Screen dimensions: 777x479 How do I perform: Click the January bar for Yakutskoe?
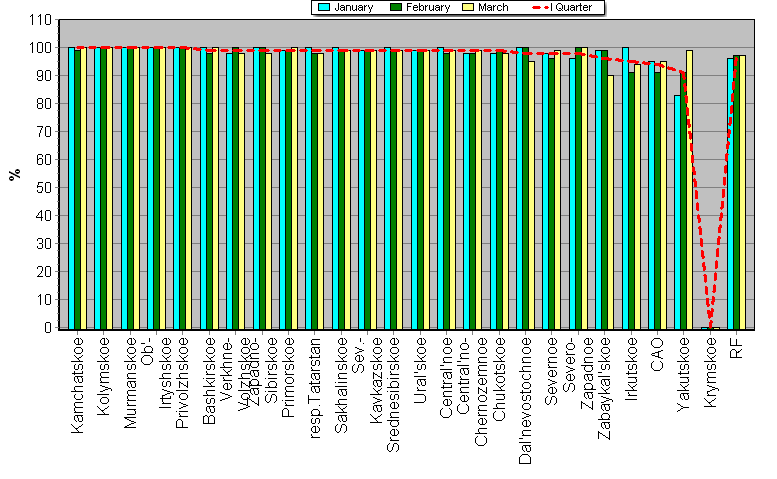click(x=677, y=213)
